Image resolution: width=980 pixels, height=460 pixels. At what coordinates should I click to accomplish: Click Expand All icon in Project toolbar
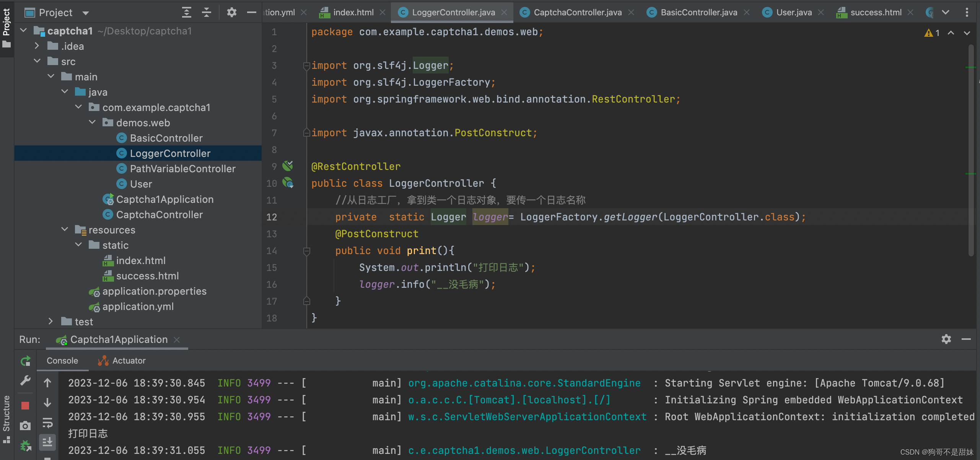click(x=186, y=13)
